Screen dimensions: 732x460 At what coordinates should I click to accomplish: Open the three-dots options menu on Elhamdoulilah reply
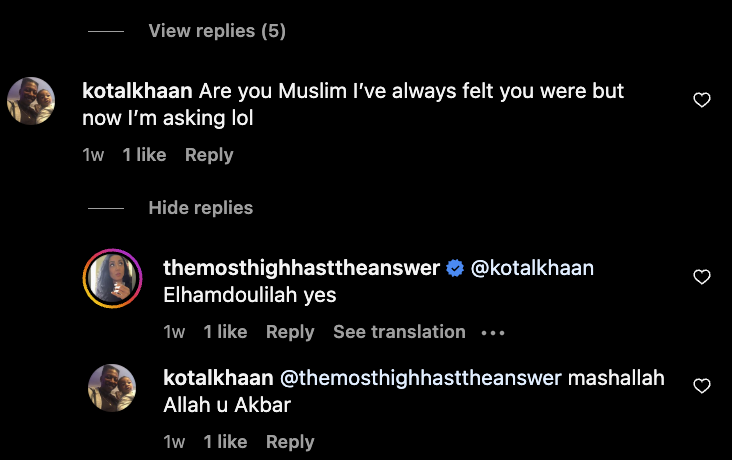point(493,333)
